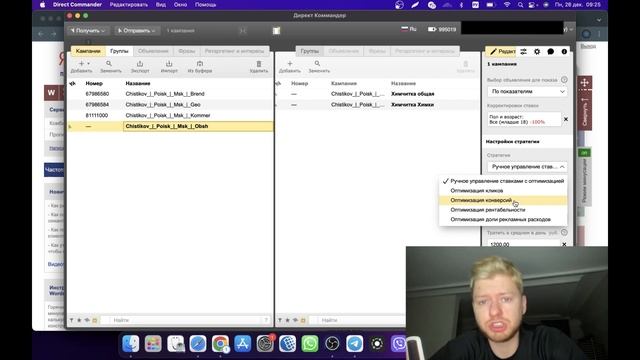This screenshot has height=360, width=640.
Task: Click the Добавить plus icon in campaigns panel
Action: point(81,64)
